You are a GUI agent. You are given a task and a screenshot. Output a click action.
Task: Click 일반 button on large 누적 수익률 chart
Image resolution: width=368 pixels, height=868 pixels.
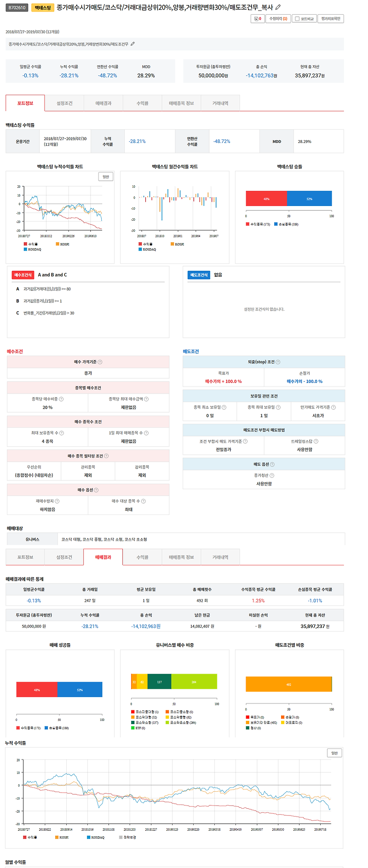pyautogui.click(x=334, y=753)
